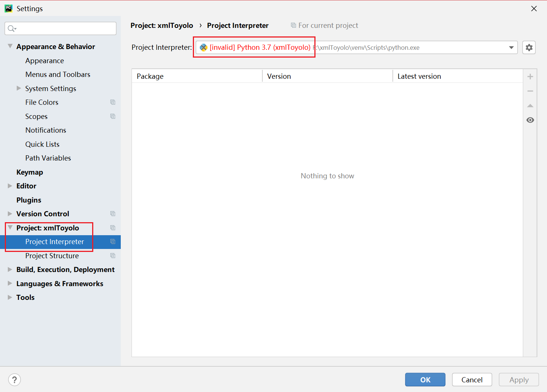Expand the System Settings node
The width and height of the screenshot is (547, 392).
click(19, 88)
